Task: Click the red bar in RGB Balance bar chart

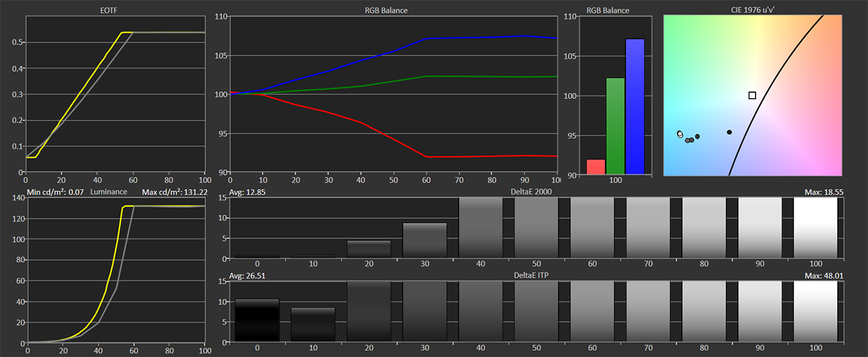Action: click(x=595, y=167)
